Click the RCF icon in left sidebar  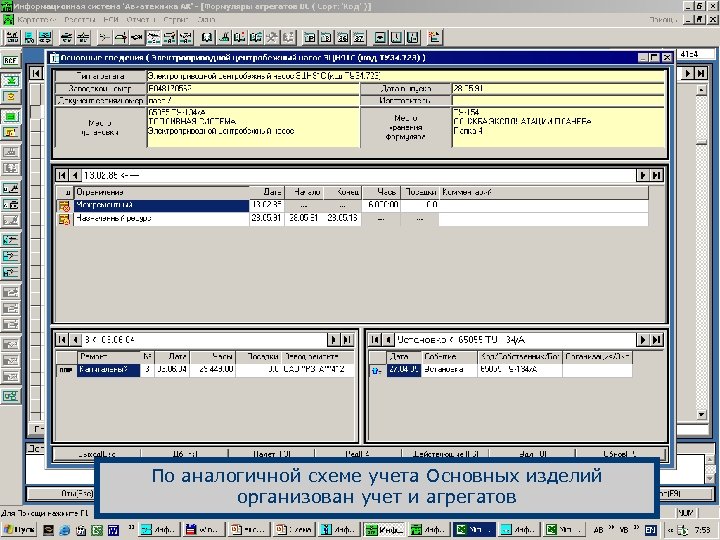pyautogui.click(x=11, y=60)
